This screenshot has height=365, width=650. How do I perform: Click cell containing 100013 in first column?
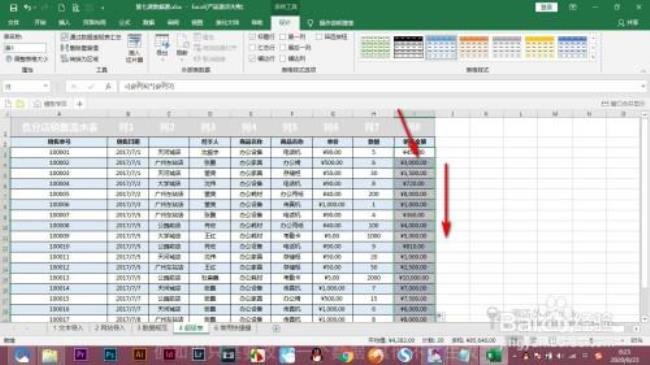pos(59,278)
